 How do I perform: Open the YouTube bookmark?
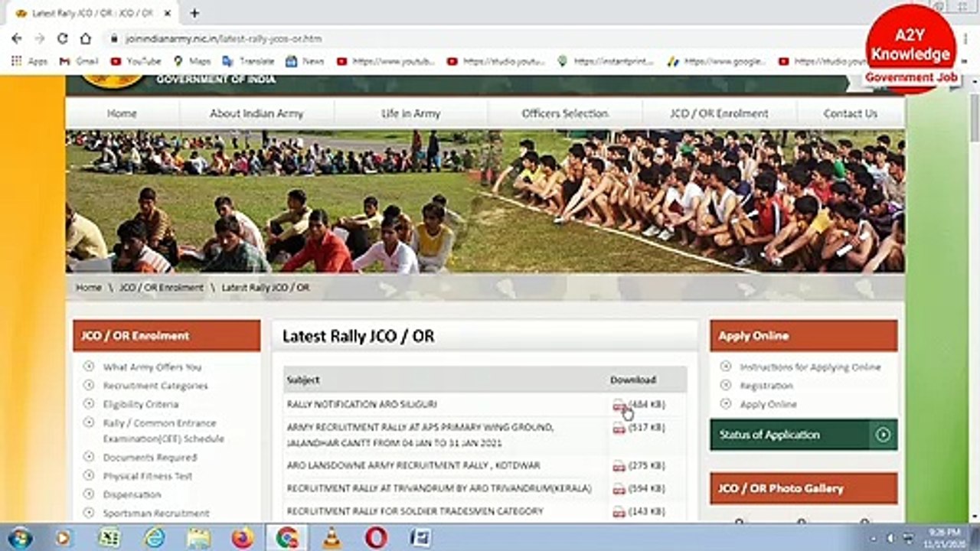136,61
